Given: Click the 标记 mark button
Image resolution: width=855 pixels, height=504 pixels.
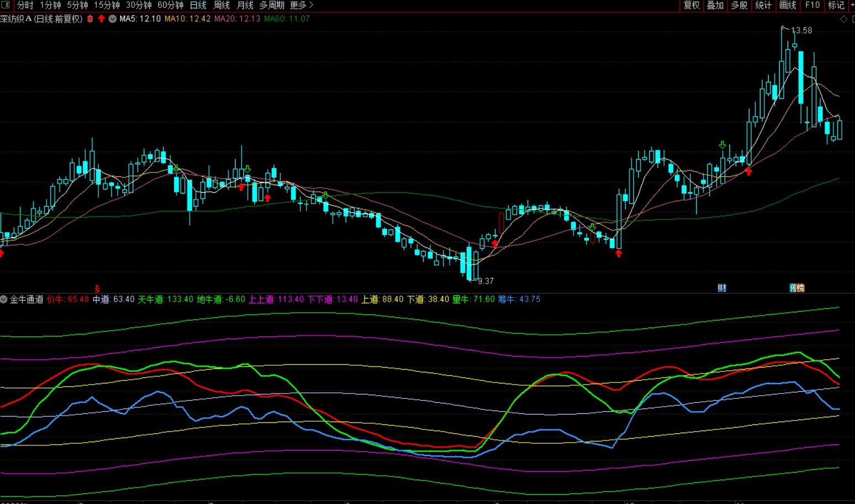Looking at the screenshot, I should click(836, 5).
